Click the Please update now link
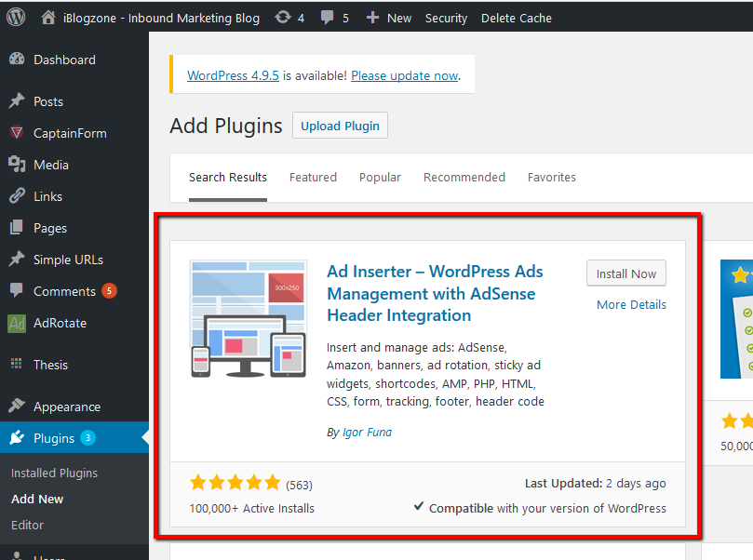The width and height of the screenshot is (753, 560). tap(405, 75)
